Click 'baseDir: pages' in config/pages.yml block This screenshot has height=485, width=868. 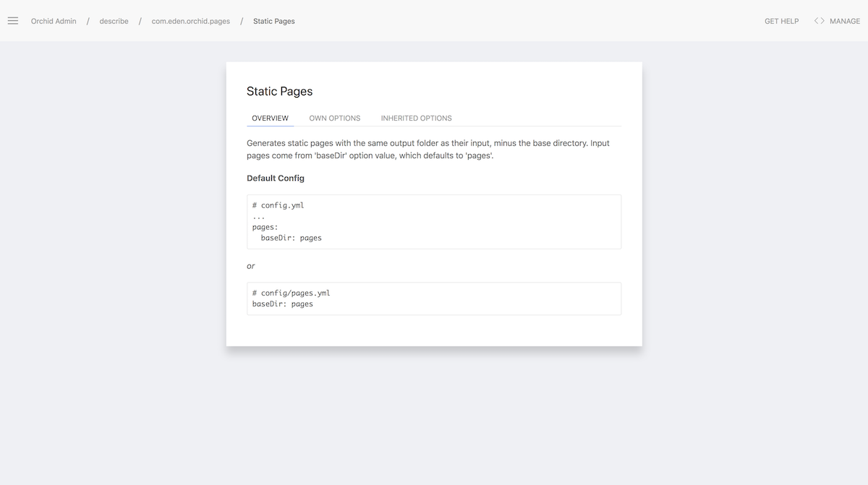click(283, 304)
